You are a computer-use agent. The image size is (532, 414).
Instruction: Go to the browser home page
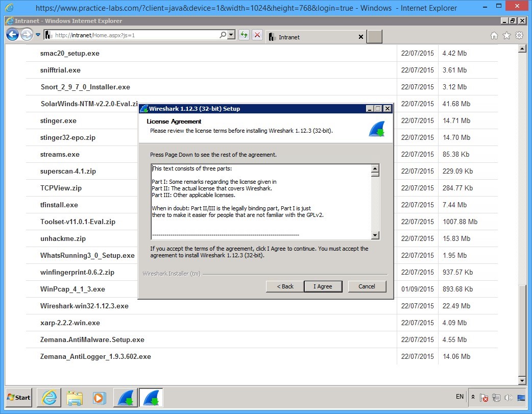point(493,36)
